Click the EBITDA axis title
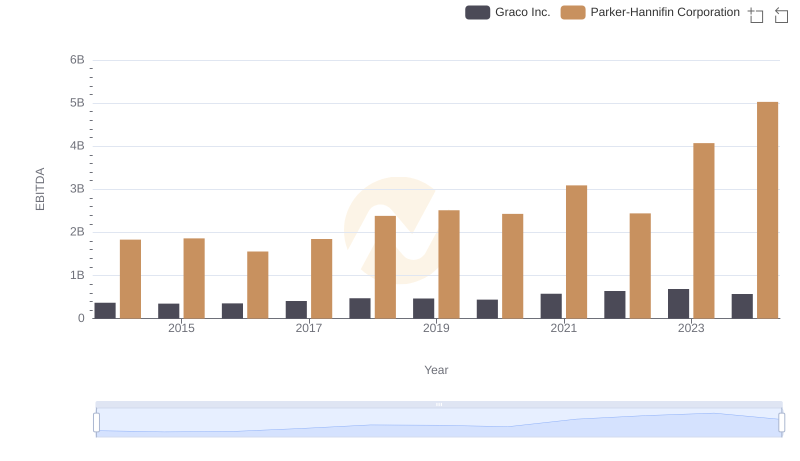The height and width of the screenshot is (461, 800). click(x=40, y=189)
